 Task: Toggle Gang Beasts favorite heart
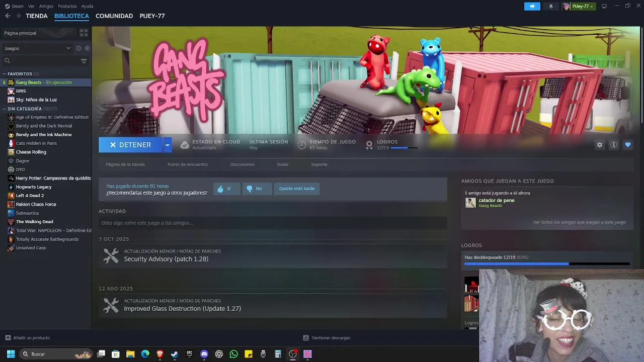628,145
